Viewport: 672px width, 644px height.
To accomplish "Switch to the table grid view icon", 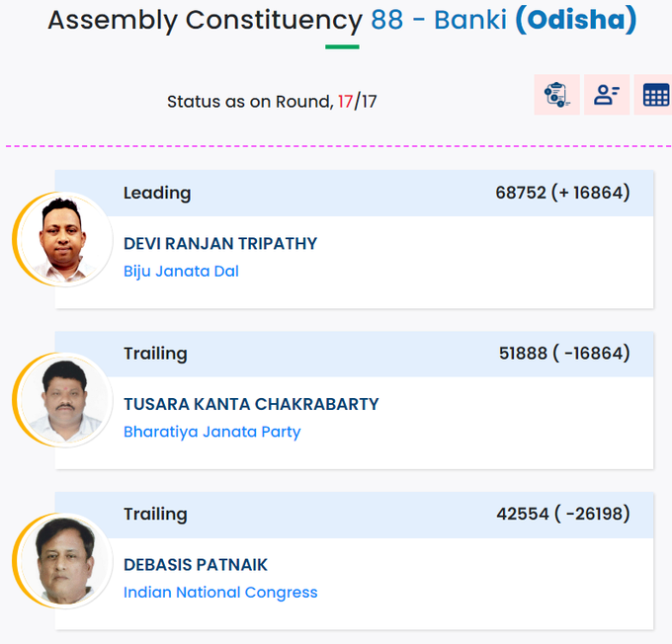I will point(654,95).
